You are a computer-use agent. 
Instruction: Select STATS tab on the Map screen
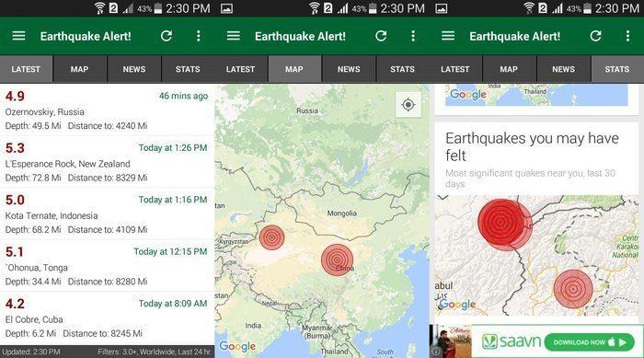pyautogui.click(x=403, y=69)
